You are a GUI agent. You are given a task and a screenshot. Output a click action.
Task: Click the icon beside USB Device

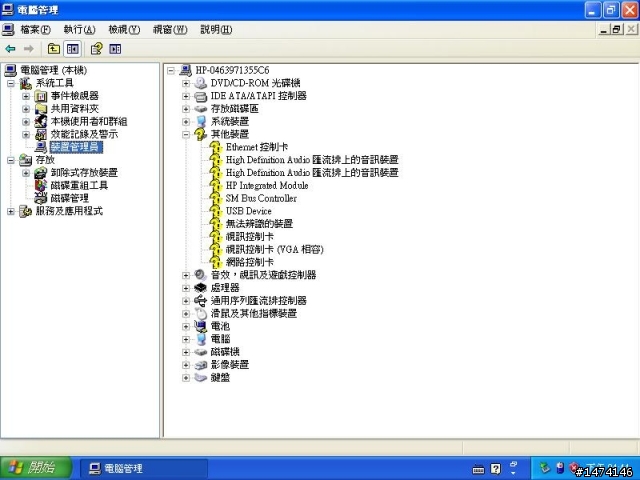pos(216,211)
